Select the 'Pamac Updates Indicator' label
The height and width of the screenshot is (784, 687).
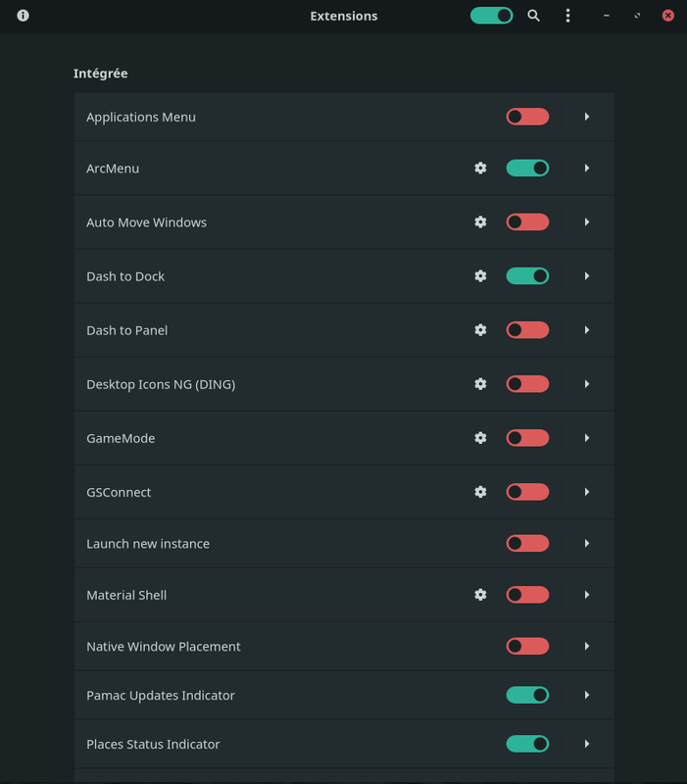pyautogui.click(x=161, y=696)
